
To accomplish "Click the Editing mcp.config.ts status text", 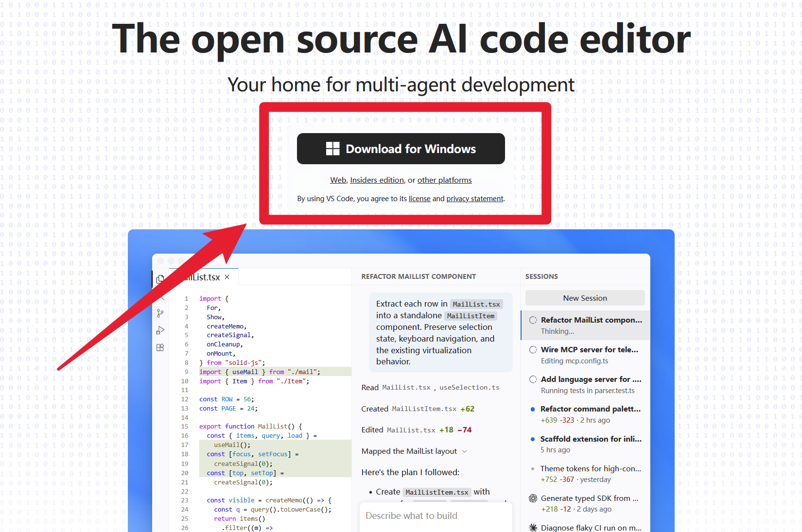I will tap(575, 361).
